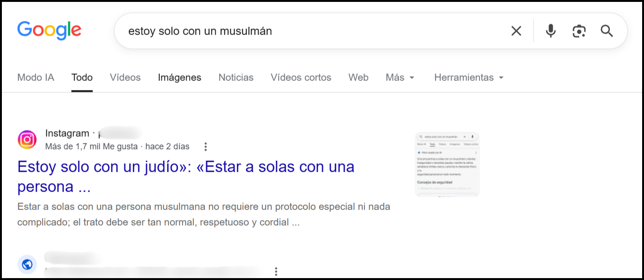Select the Todo tab
644x280 pixels.
(82, 78)
